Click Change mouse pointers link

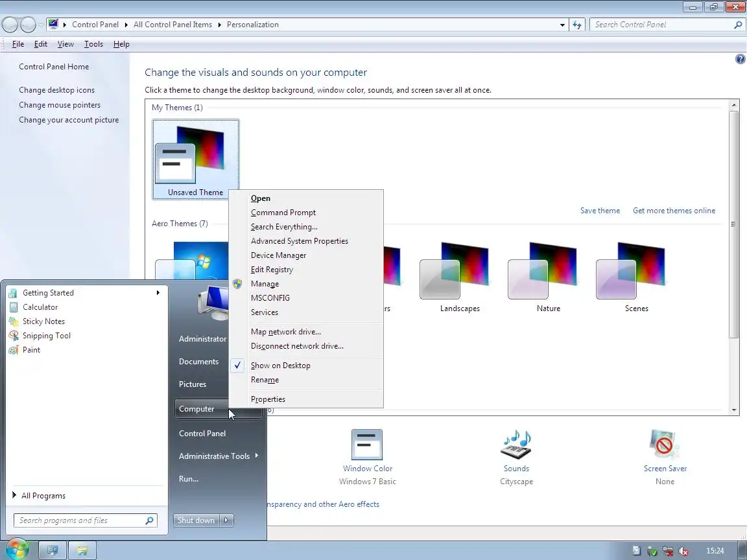point(60,105)
